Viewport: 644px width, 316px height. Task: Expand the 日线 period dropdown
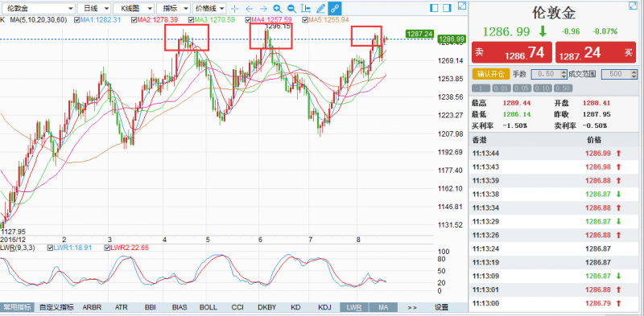[94, 8]
